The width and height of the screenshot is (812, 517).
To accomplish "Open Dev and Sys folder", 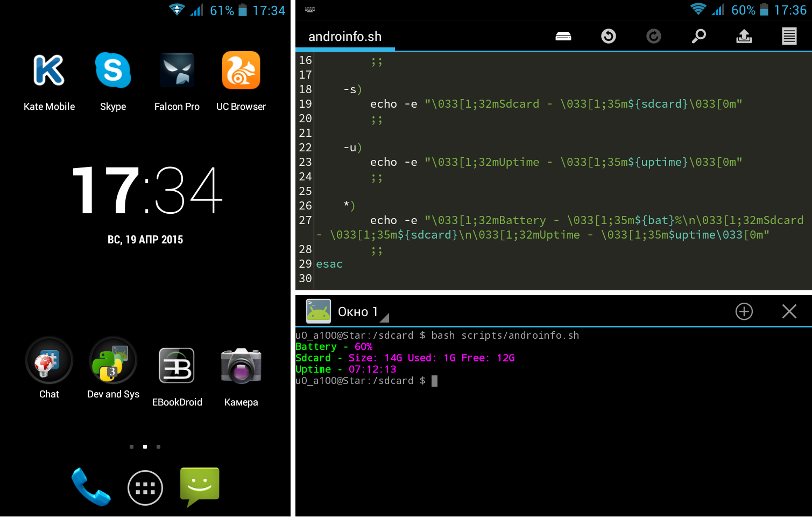I will [x=113, y=361].
